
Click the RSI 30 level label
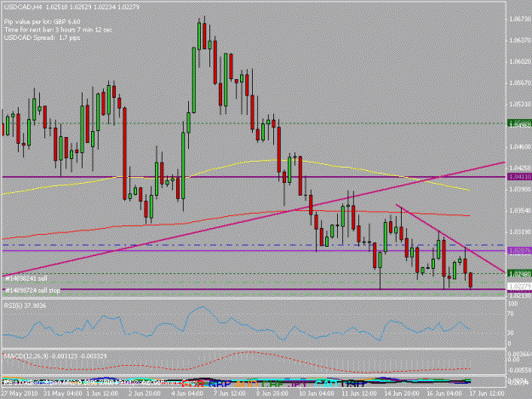coord(512,333)
